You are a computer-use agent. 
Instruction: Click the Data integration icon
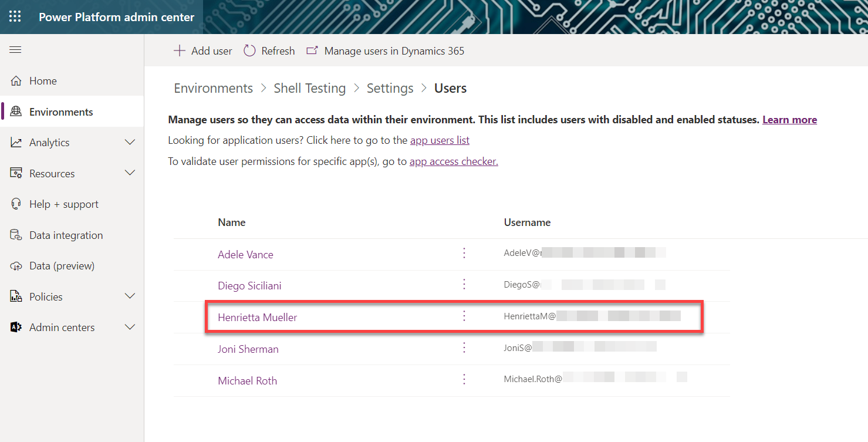coord(16,235)
